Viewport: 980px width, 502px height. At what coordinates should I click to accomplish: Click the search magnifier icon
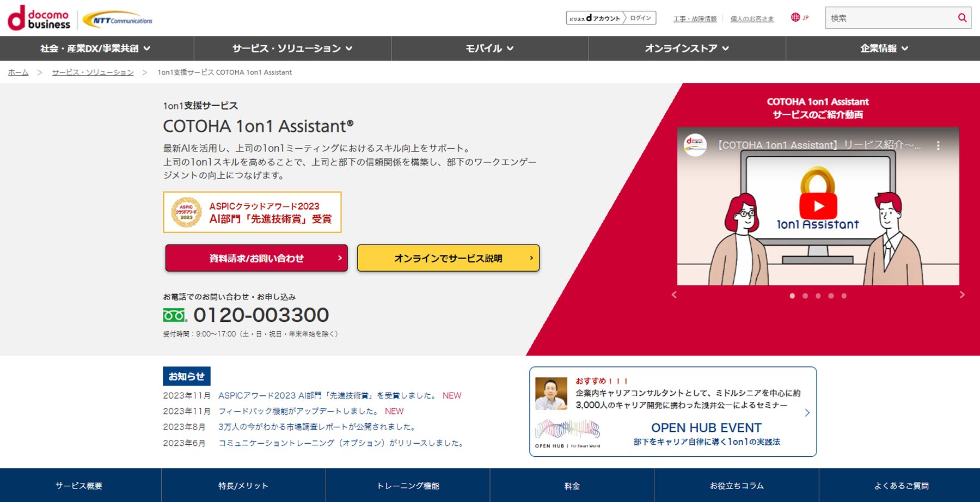(962, 18)
